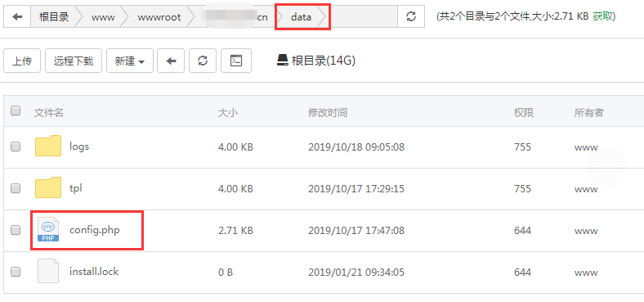Refresh the path using the path bar refresh icon
Viewport: 644px width, 302px height.
pyautogui.click(x=411, y=17)
